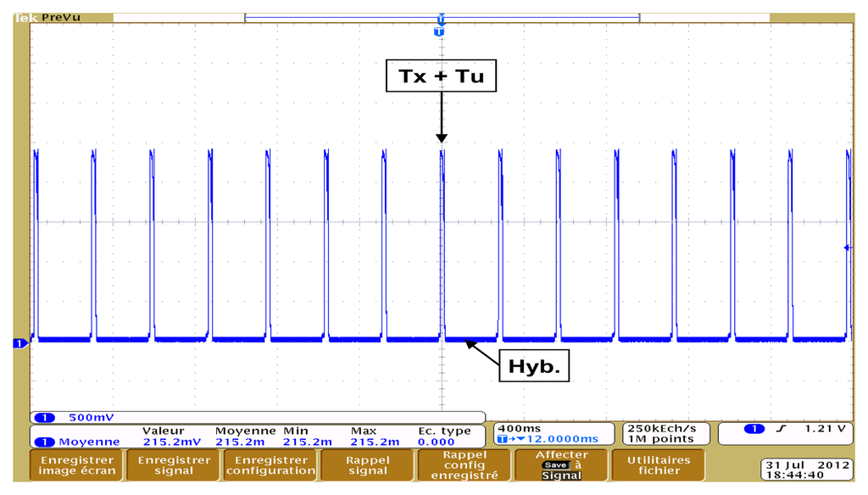Image resolution: width=868 pixels, height=495 pixels.
Task: Click the waveform record view bar at top
Action: [442, 18]
